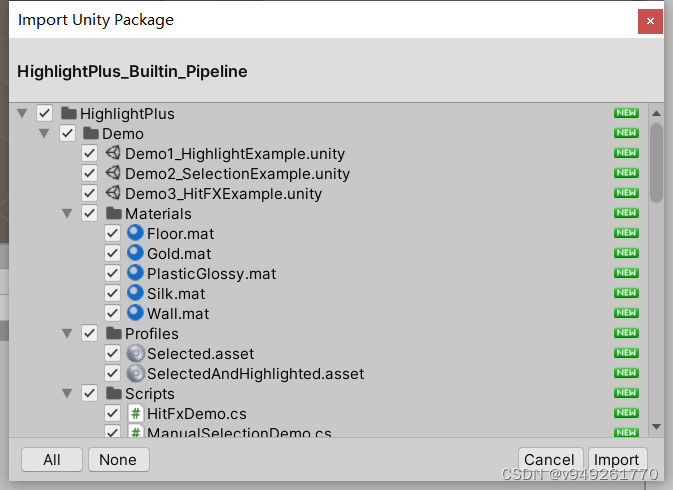
Task: Collapse the Materials folder
Action: [67, 213]
